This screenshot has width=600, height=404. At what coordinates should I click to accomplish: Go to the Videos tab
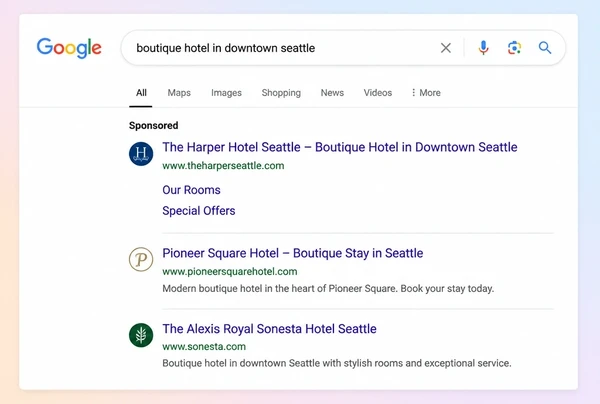click(378, 93)
